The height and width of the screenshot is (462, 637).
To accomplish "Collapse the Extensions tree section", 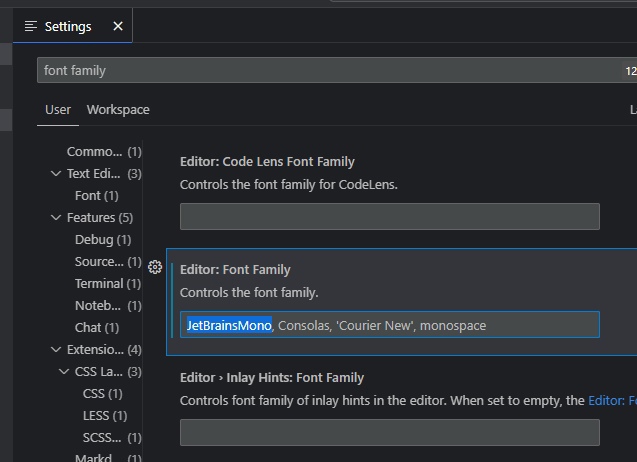I will pos(56,349).
